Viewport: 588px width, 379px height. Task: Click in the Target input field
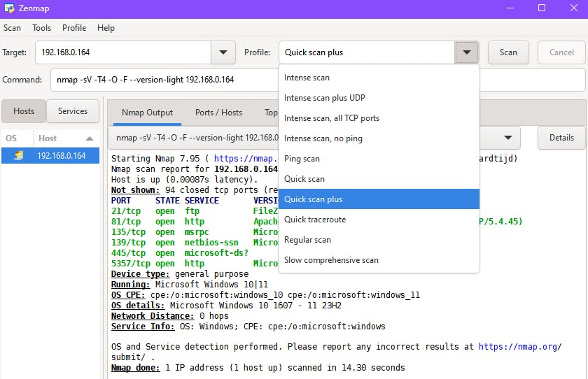pyautogui.click(x=123, y=52)
